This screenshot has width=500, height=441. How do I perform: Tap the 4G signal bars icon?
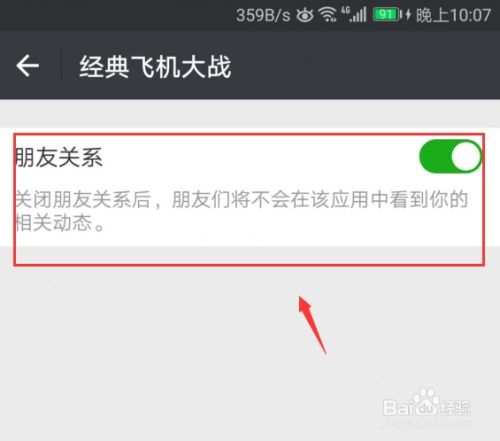point(354,15)
